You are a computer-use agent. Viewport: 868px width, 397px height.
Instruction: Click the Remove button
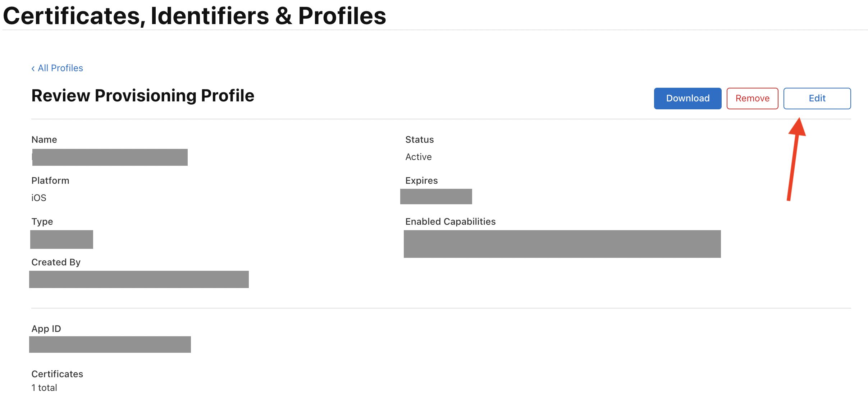pyautogui.click(x=752, y=98)
